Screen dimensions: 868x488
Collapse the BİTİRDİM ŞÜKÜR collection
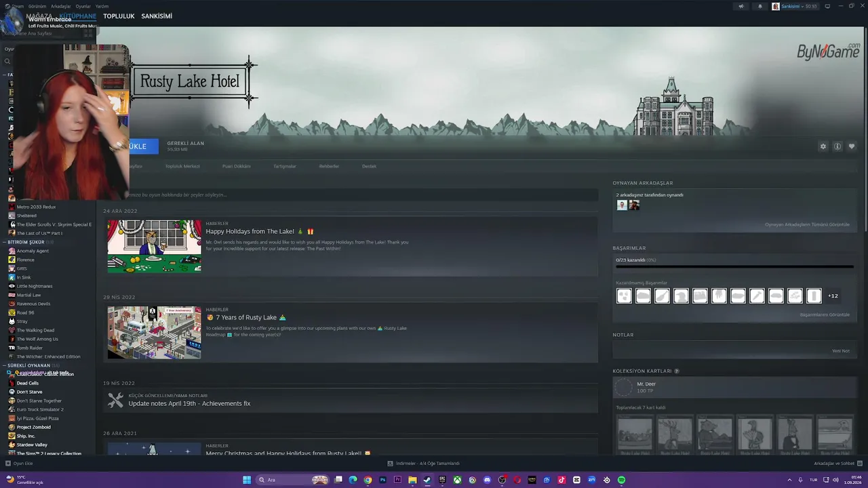point(5,242)
